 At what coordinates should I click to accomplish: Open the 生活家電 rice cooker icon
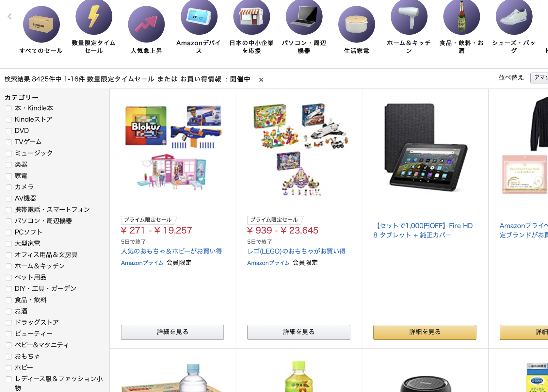[357, 24]
